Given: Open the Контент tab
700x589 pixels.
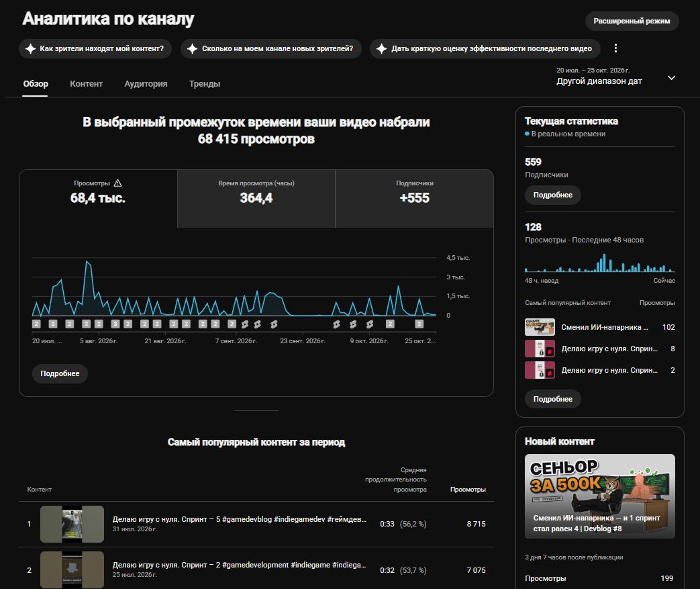Looking at the screenshot, I should (x=86, y=83).
